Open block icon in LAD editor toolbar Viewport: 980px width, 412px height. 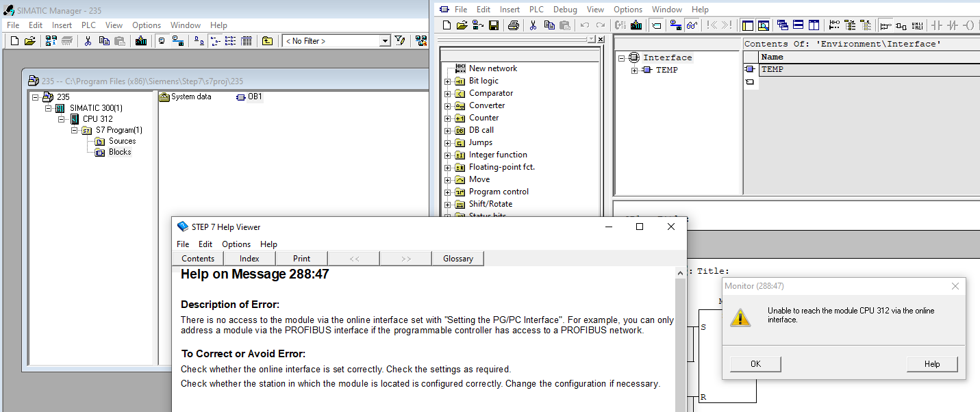[x=462, y=25]
